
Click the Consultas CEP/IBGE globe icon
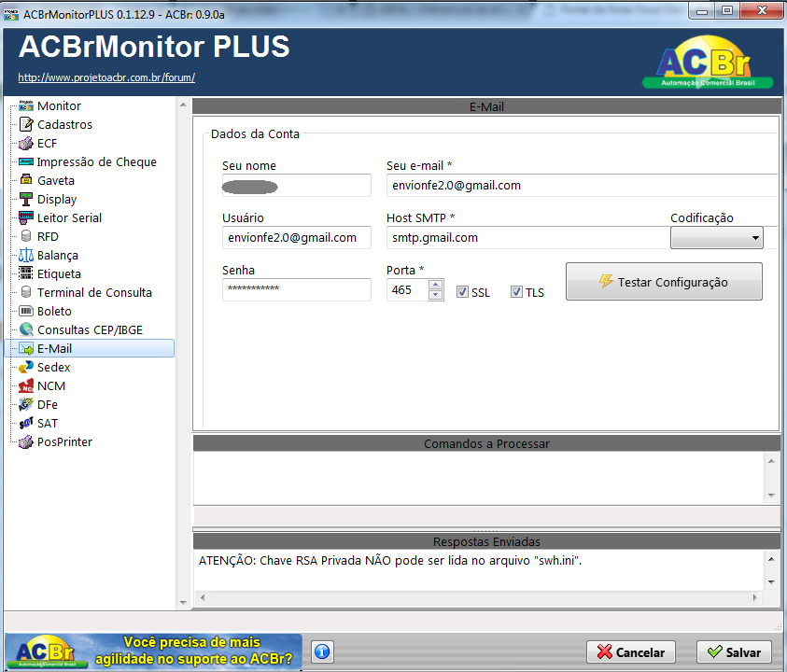(26, 329)
